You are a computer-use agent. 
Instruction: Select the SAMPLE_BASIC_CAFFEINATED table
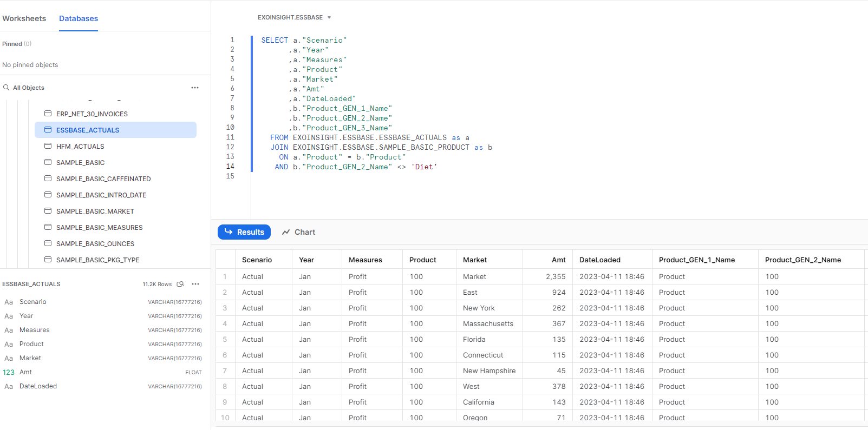(103, 178)
